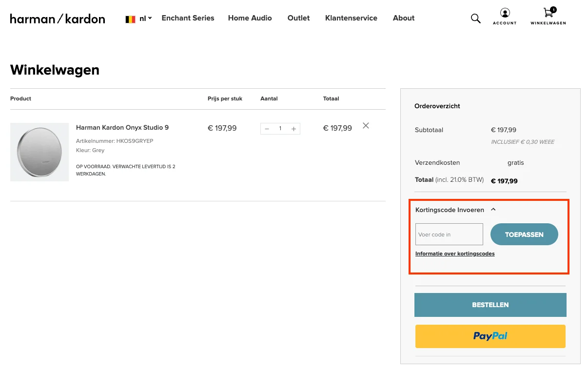Remove Onyx Studio 9 with the X icon

tap(366, 125)
